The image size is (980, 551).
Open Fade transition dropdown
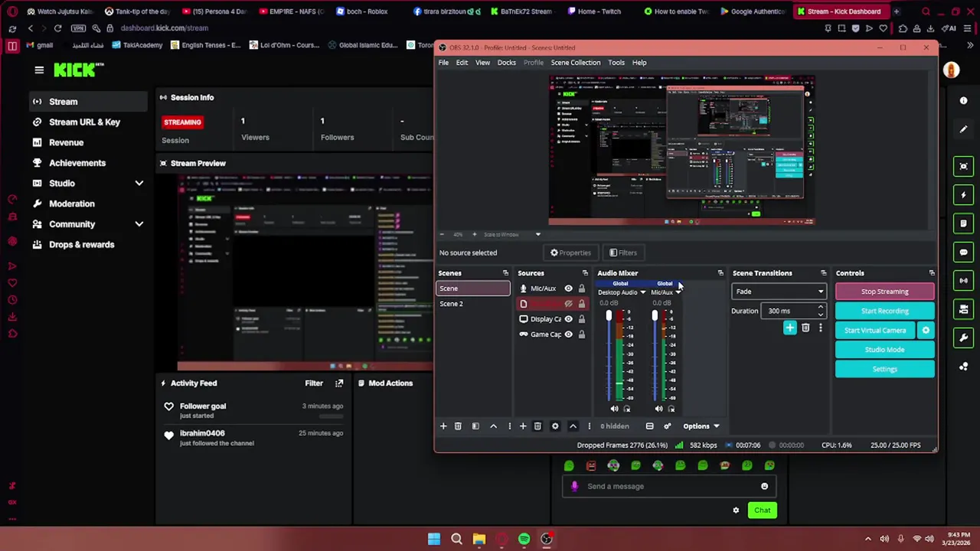click(779, 292)
